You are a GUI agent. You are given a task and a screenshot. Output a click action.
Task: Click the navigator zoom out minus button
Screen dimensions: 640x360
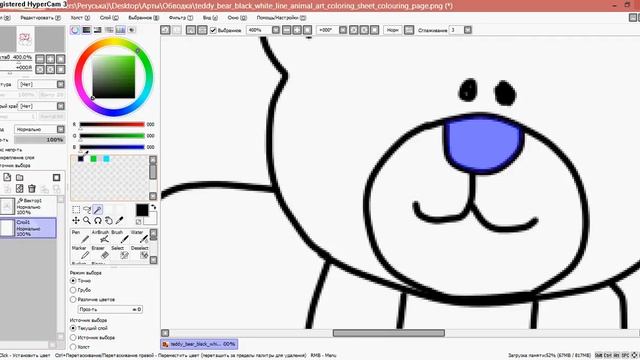coord(40,59)
